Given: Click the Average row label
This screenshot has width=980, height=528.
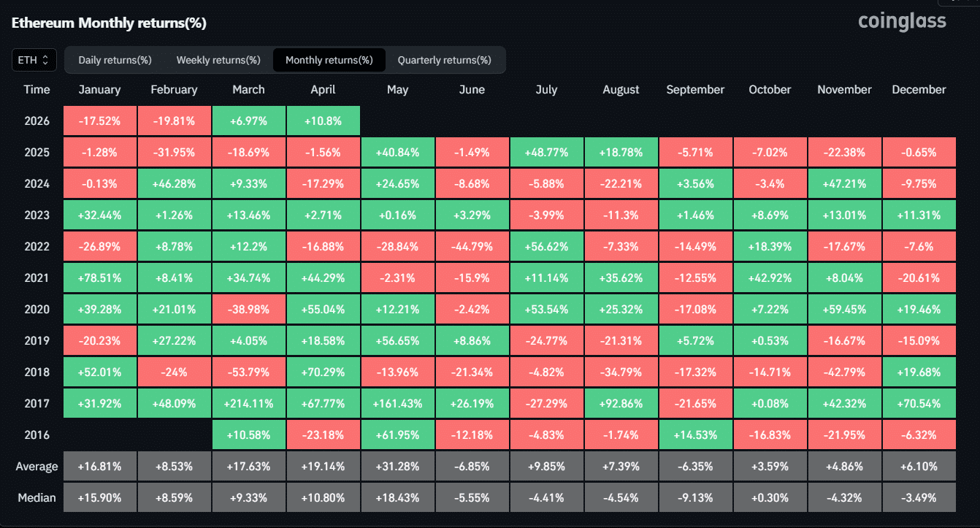Looking at the screenshot, I should (x=37, y=466).
